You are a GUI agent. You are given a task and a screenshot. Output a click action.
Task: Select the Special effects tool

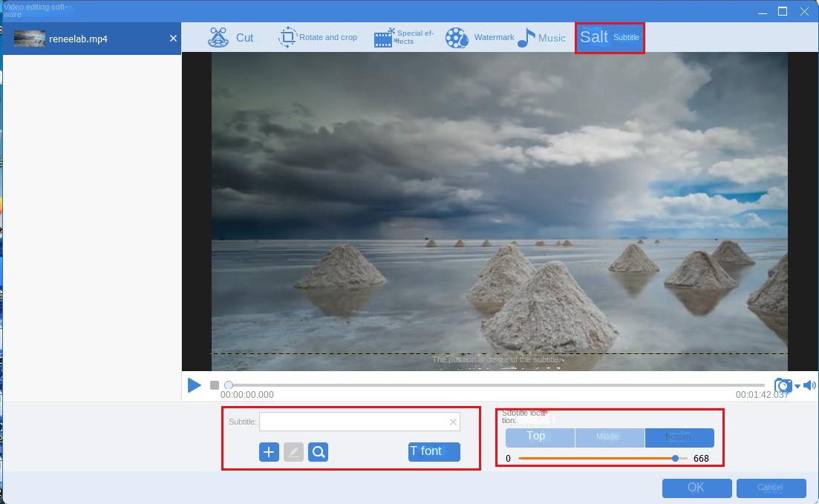pos(402,36)
